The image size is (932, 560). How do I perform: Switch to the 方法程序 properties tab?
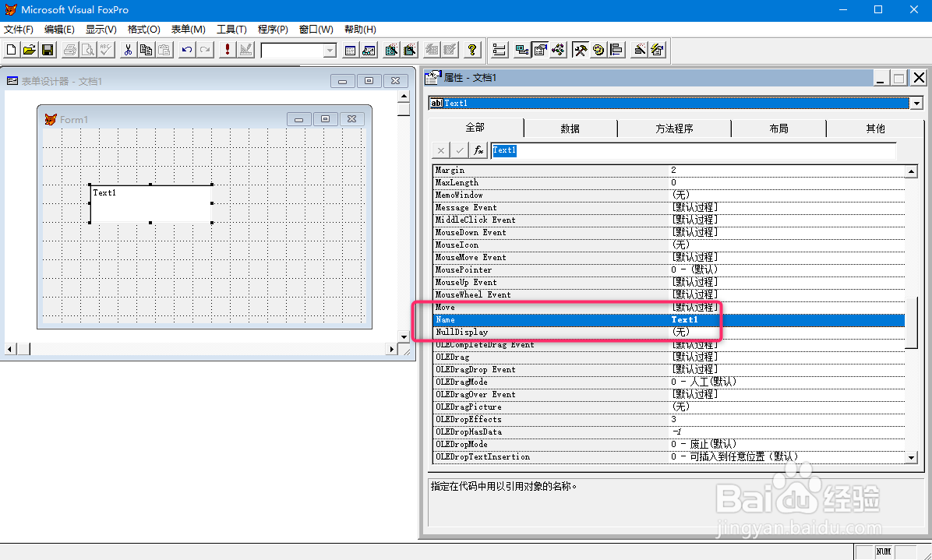pyautogui.click(x=675, y=129)
